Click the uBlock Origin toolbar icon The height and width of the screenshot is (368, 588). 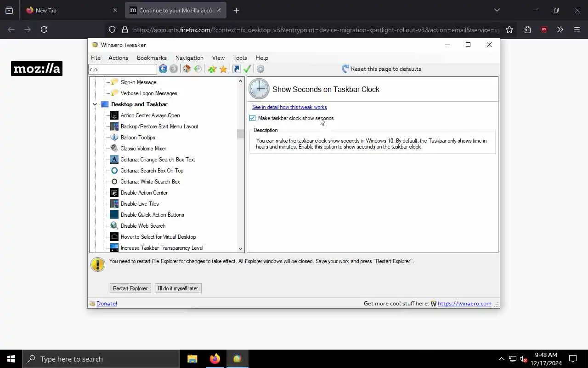coord(544,29)
